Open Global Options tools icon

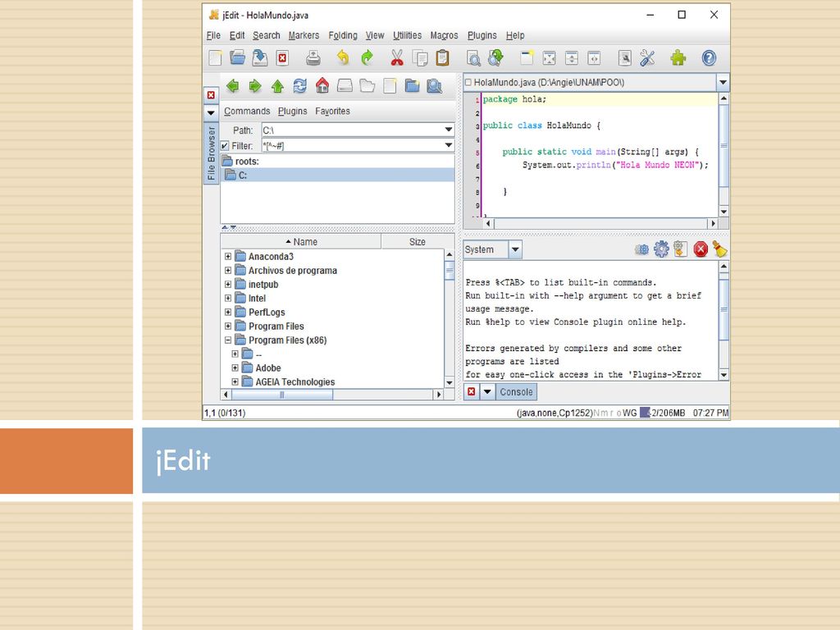(647, 58)
